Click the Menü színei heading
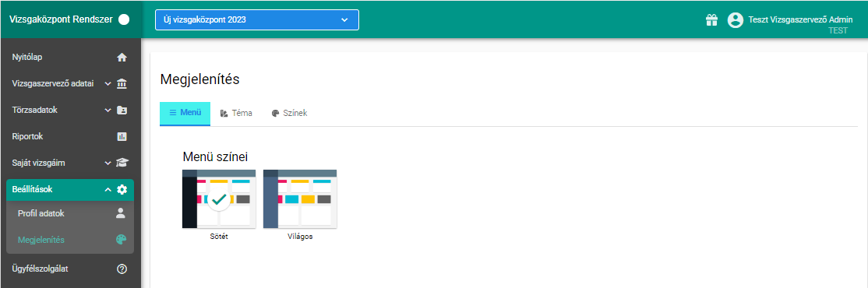Viewport: 868px width, 288px height. pyautogui.click(x=215, y=157)
